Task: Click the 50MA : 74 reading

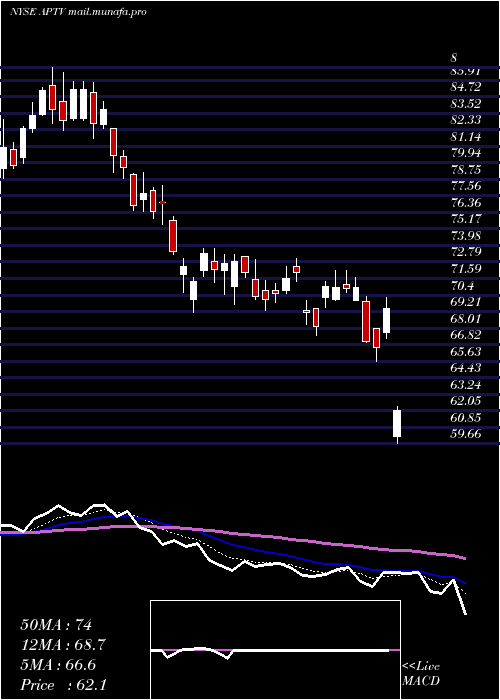Action: tap(56, 625)
